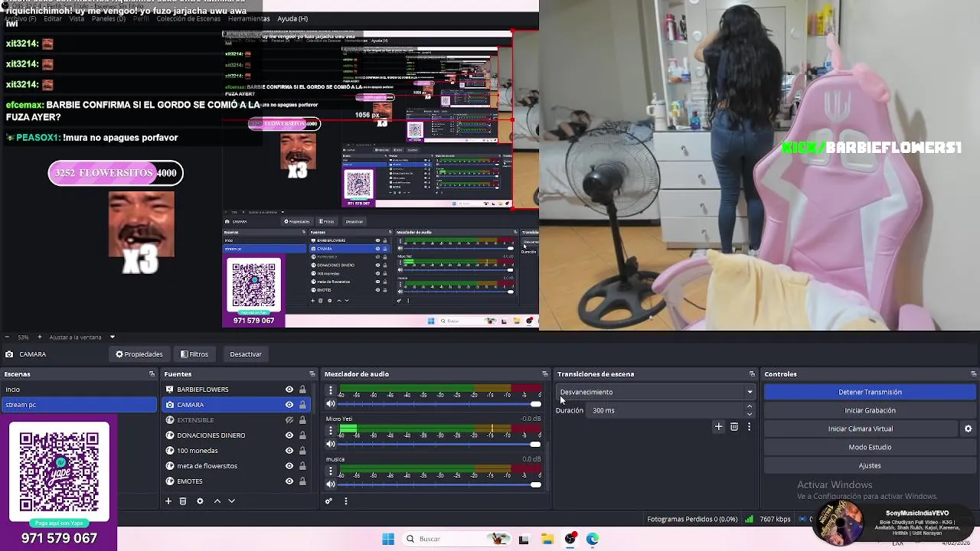Open transition properties dots menu
Image resolution: width=980 pixels, height=551 pixels.
pos(749,427)
